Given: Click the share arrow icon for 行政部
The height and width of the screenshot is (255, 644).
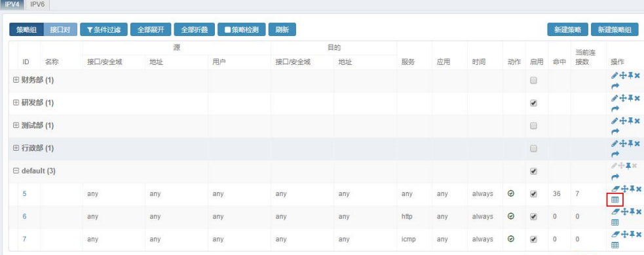Looking at the screenshot, I should [615, 155].
